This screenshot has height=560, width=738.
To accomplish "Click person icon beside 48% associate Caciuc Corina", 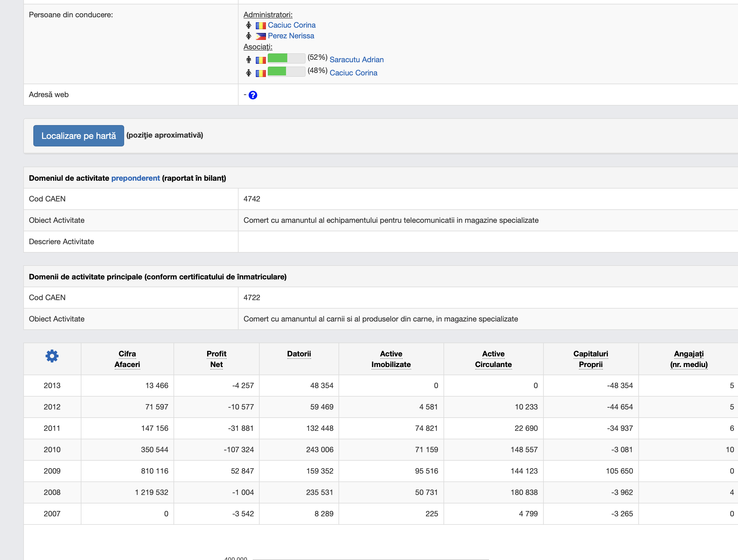I will point(249,73).
